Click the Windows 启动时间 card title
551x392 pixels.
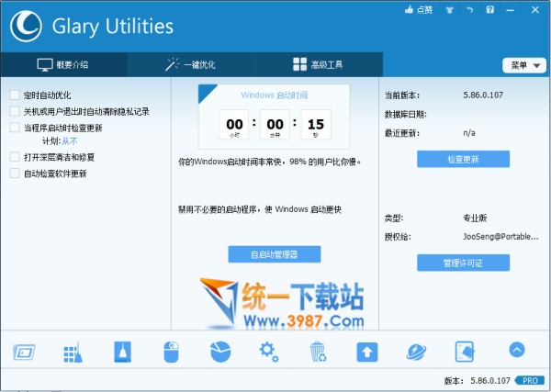click(x=275, y=95)
